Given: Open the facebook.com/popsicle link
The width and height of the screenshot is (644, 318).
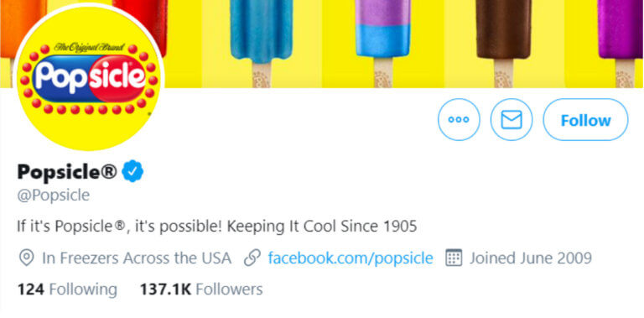Looking at the screenshot, I should coord(351,258).
